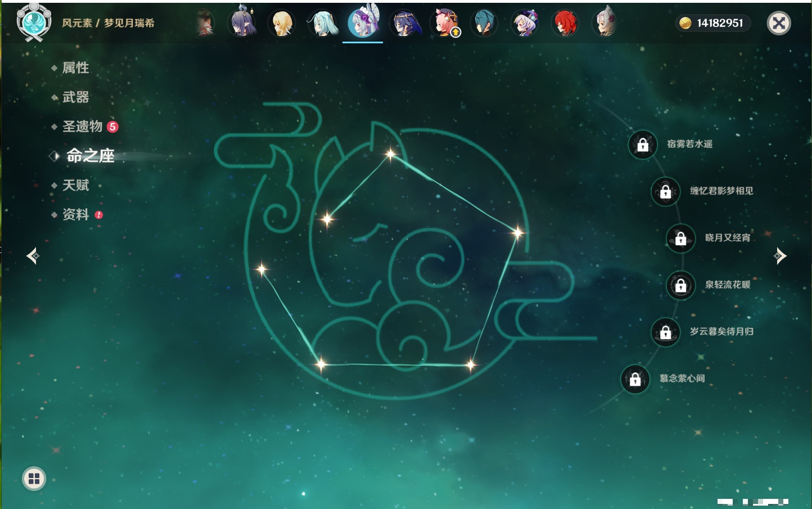Click the highlighted lavender-hat character avatar
812x509 pixels.
pyautogui.click(x=363, y=22)
